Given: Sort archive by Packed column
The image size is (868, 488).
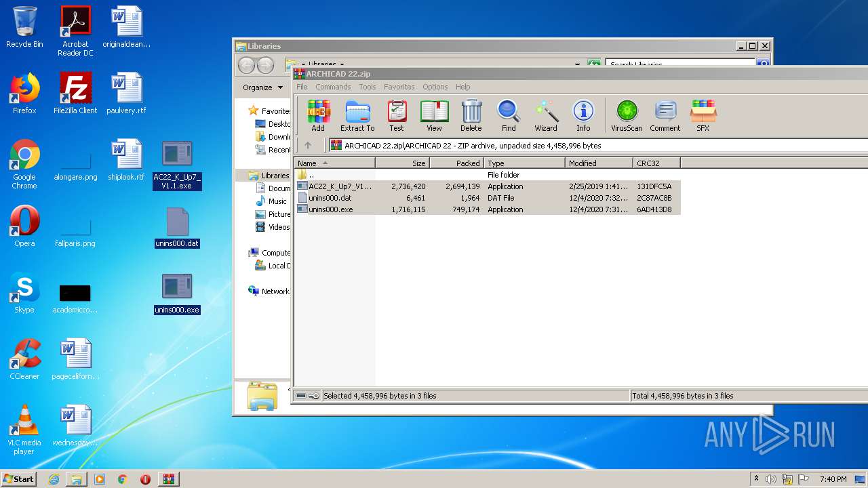Looking at the screenshot, I should [x=457, y=163].
